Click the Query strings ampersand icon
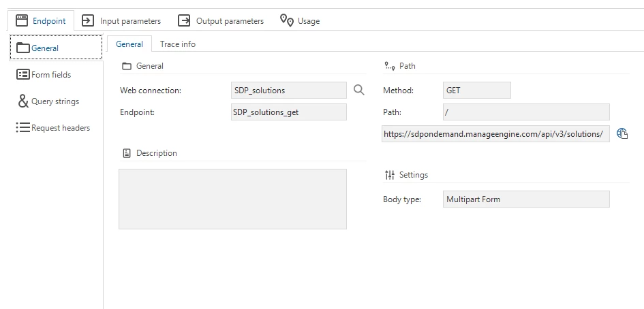The width and height of the screenshot is (644, 309). click(23, 101)
